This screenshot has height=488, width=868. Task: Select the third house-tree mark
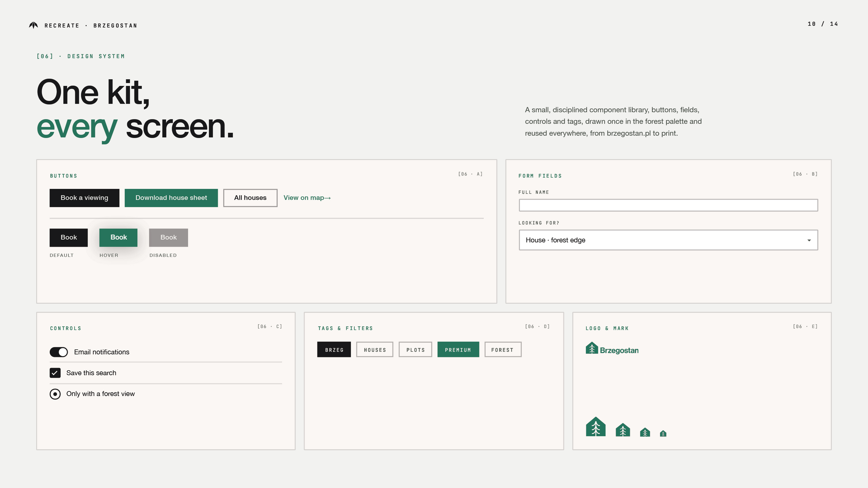[x=645, y=432]
